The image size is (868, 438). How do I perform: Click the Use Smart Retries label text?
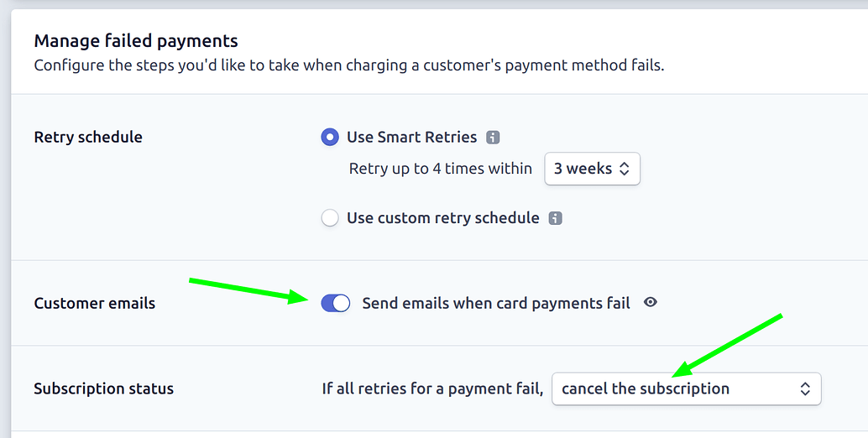[411, 138]
